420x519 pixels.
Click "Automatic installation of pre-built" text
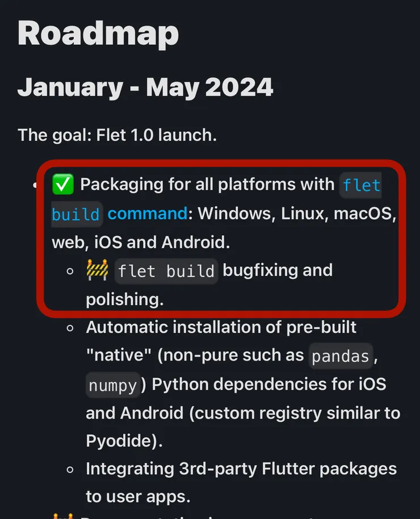221,327
